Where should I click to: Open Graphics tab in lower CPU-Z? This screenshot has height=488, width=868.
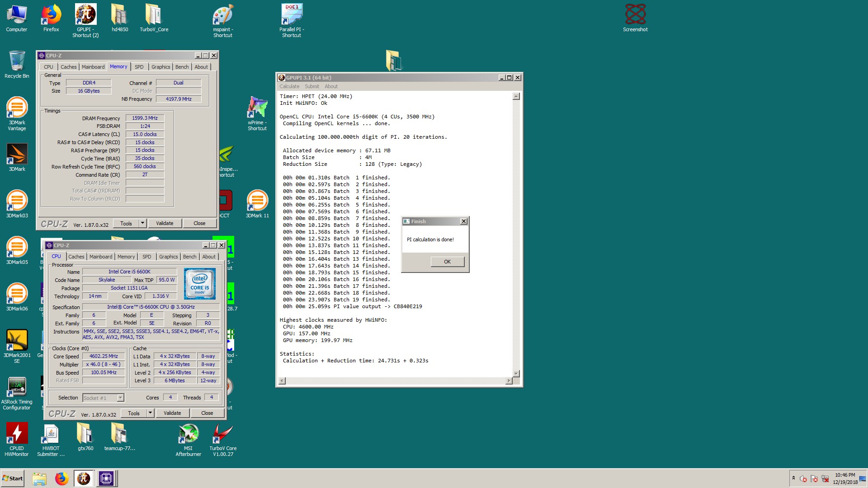[x=169, y=257]
